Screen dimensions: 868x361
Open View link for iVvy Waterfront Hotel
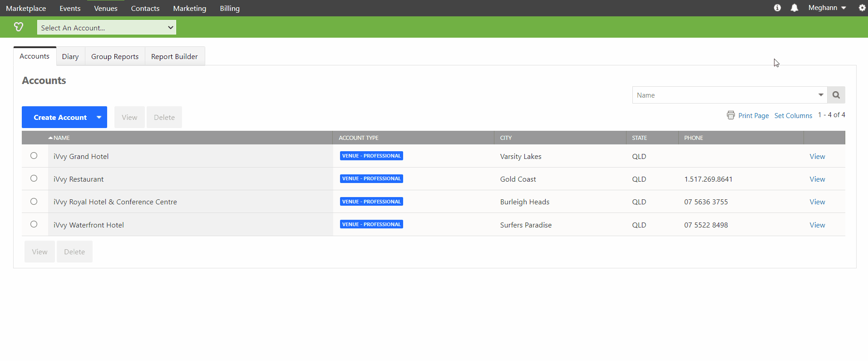[x=817, y=225]
